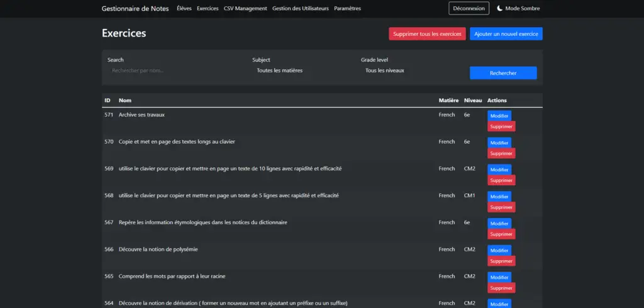Click Modifier for exercise 567
The width and height of the screenshot is (644, 308).
(499, 224)
